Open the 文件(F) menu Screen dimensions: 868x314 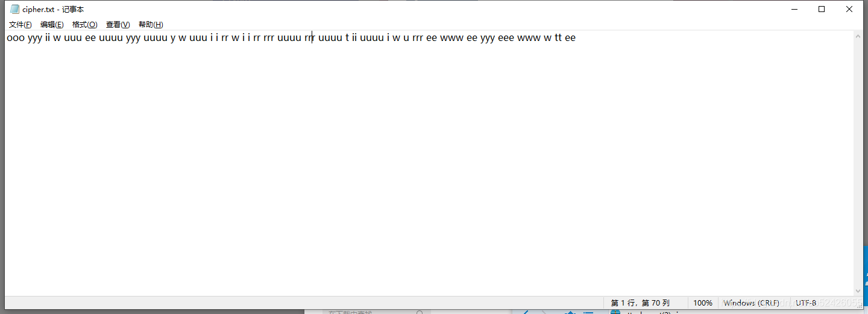(x=20, y=25)
